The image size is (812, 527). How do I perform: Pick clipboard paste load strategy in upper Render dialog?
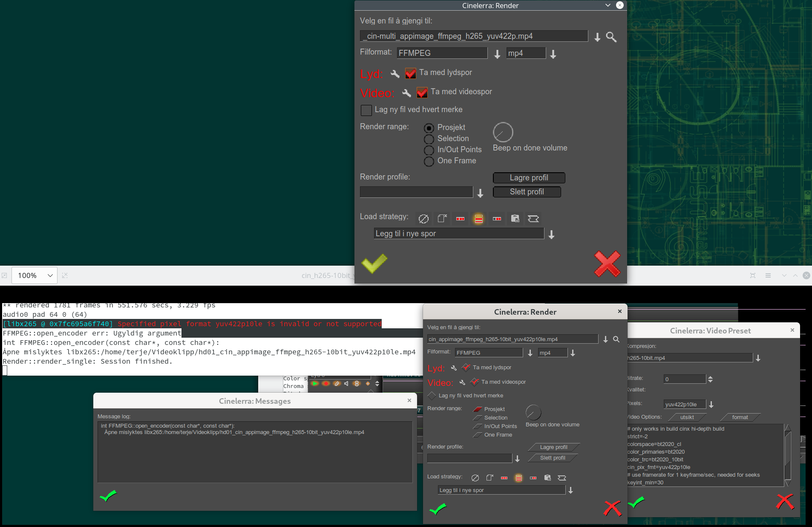pos(515,219)
